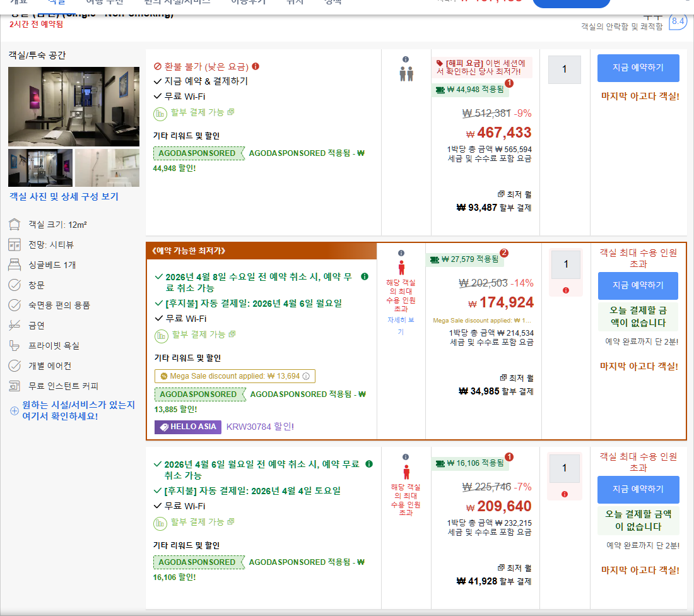Click AGODASPONSORED coupon tag in the ₩13,885 discount offer
The width and height of the screenshot is (694, 616).
tap(200, 394)
